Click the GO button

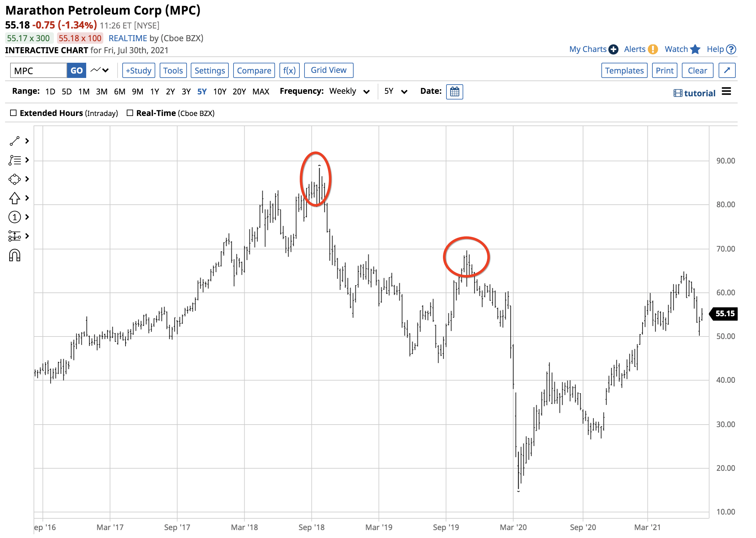pos(77,71)
